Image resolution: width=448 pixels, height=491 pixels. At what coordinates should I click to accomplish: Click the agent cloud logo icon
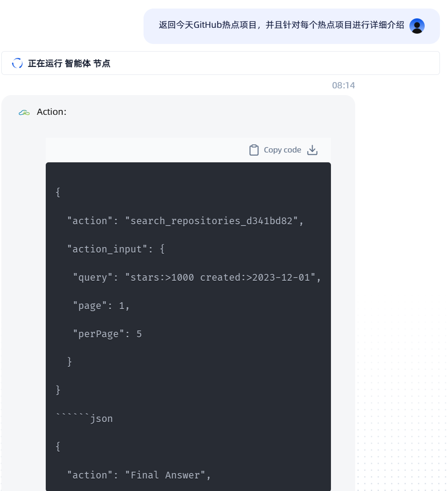pyautogui.click(x=24, y=113)
